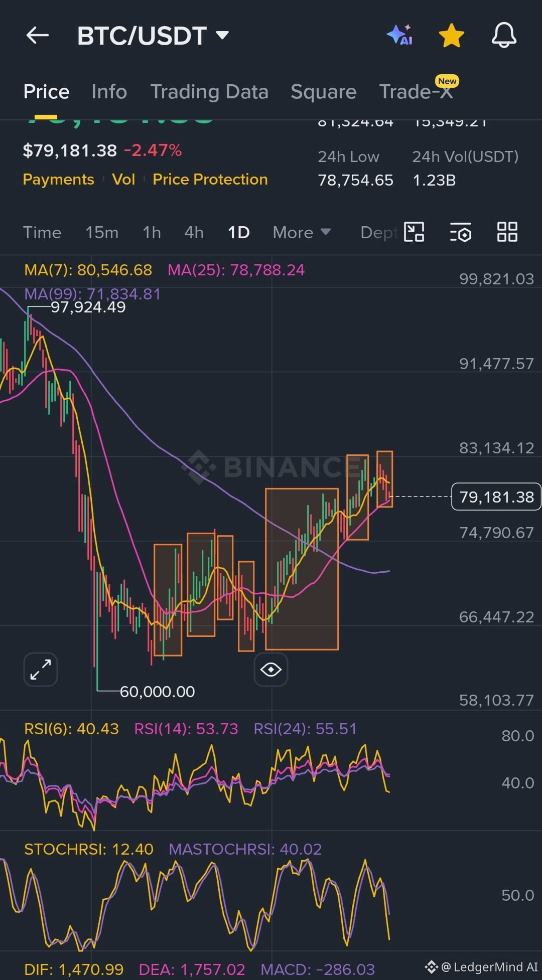Screen dimensions: 542x980
Task: Tap the MA(99) indicator value
Action: 92,294
